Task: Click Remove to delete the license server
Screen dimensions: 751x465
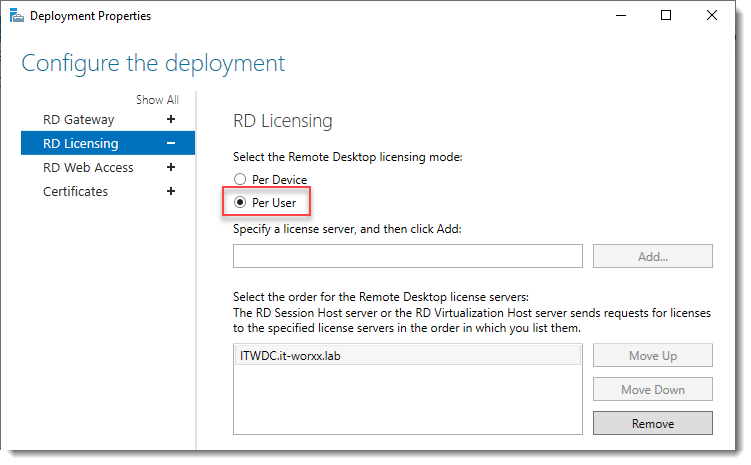Action: point(652,423)
